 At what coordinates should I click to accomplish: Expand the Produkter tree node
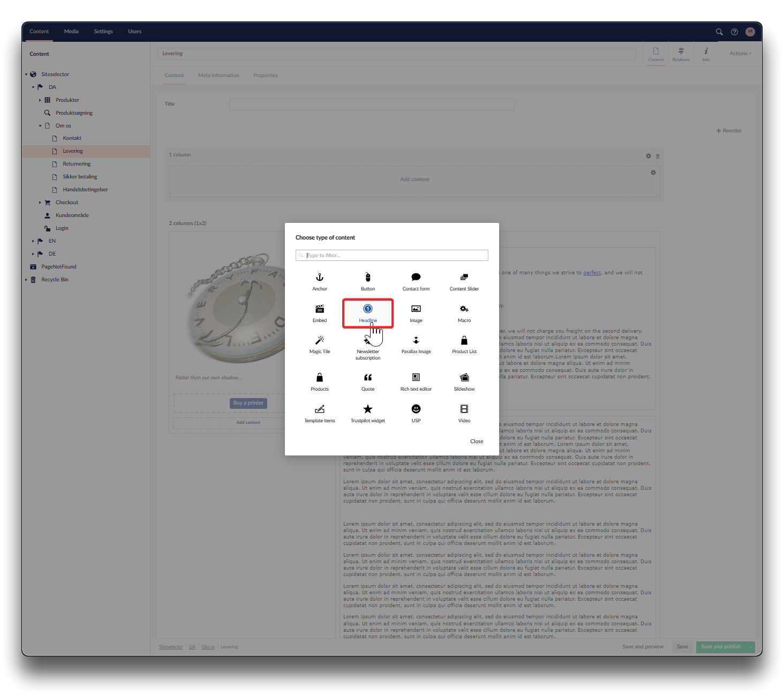[40, 100]
